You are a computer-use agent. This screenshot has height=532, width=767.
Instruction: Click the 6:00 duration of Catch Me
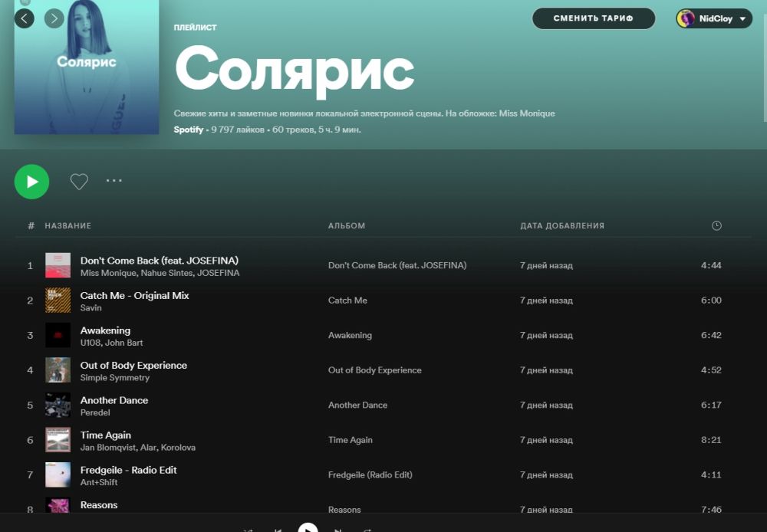711,300
